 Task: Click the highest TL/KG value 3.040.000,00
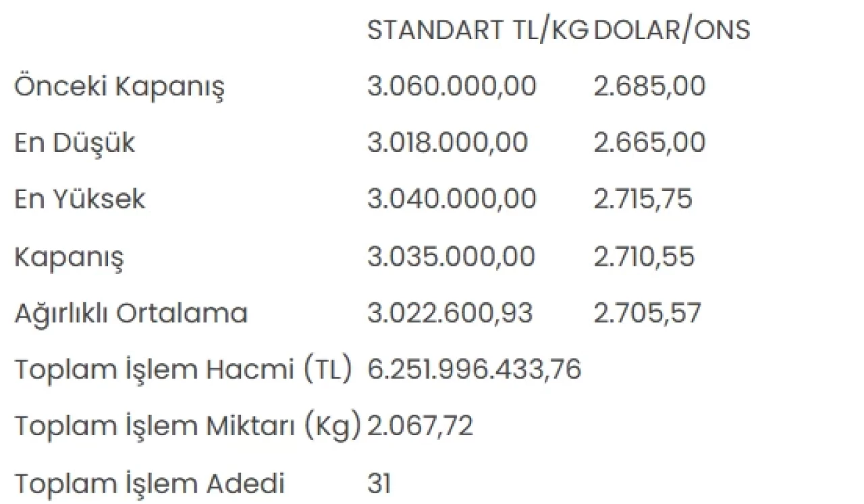tap(452, 200)
